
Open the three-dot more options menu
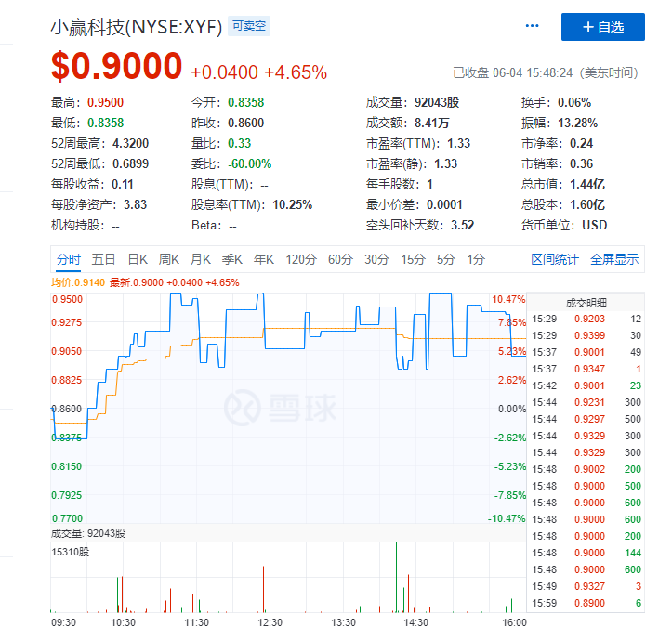click(x=532, y=26)
